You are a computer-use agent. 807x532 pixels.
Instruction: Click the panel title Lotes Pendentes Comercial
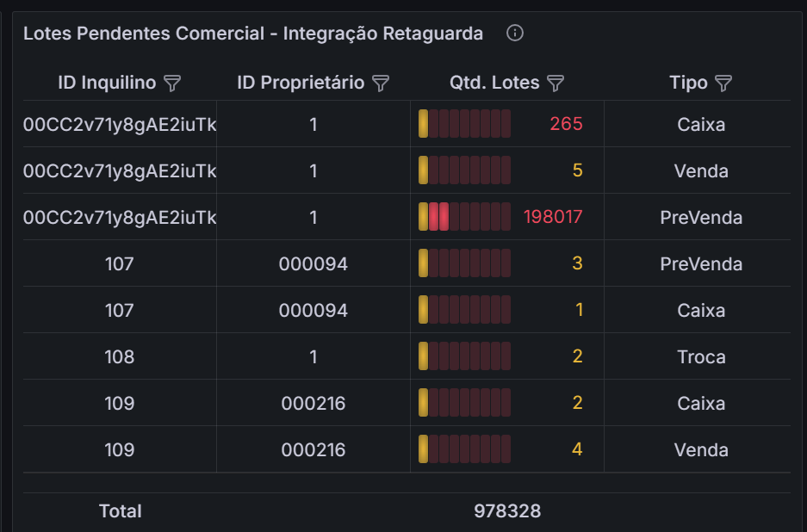point(252,34)
